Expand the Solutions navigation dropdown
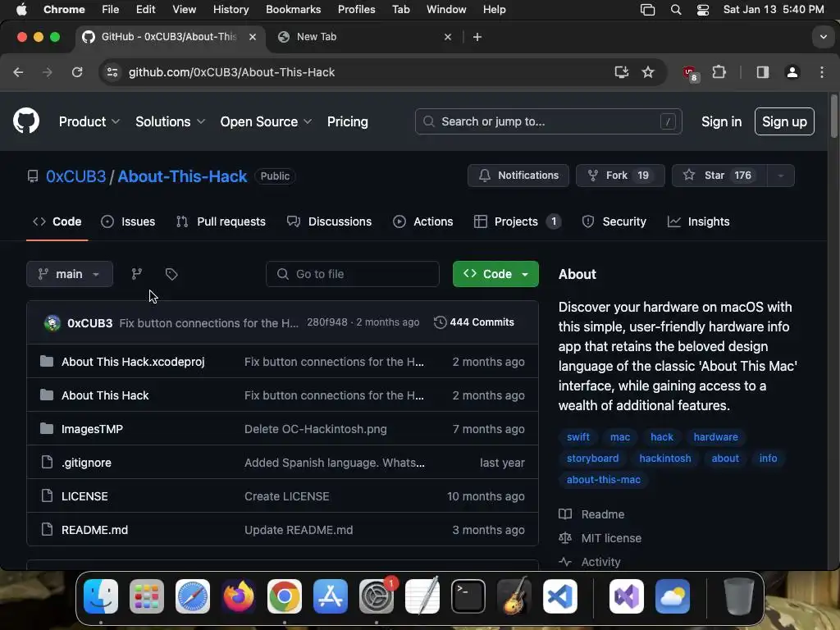The width and height of the screenshot is (840, 630). [171, 121]
